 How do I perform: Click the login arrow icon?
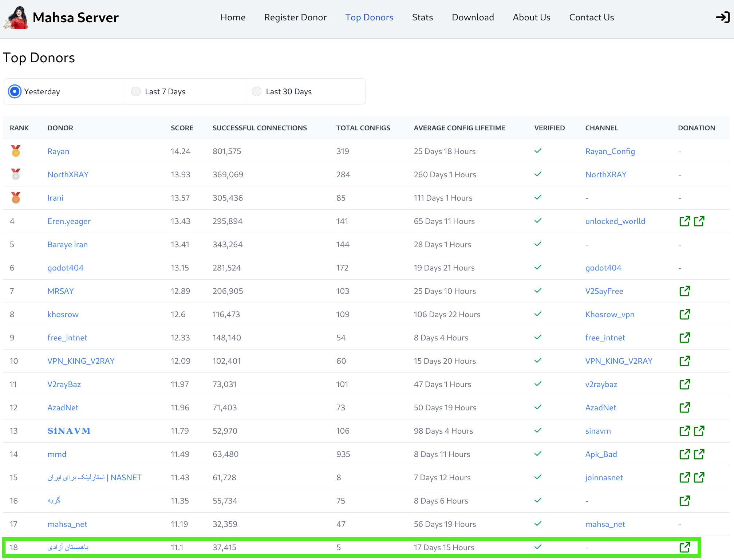[x=722, y=17]
